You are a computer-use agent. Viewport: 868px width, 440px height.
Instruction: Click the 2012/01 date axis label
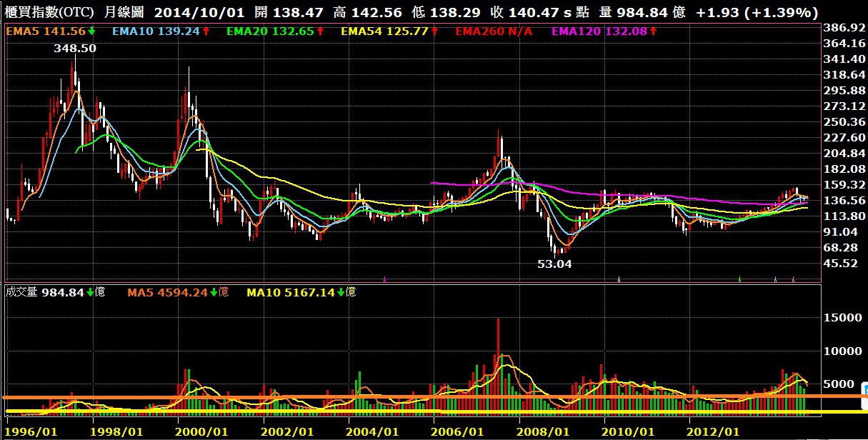(x=714, y=432)
